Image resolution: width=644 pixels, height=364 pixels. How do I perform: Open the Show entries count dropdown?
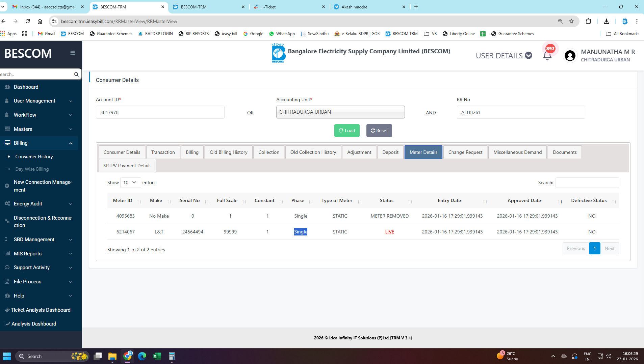tap(130, 183)
